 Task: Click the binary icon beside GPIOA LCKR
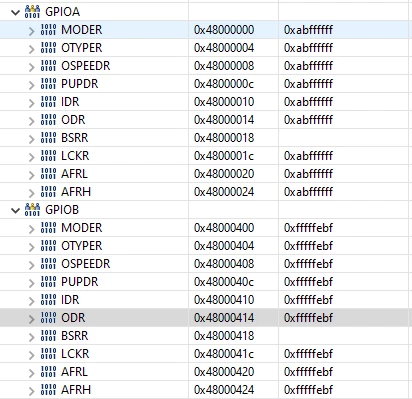[48, 156]
